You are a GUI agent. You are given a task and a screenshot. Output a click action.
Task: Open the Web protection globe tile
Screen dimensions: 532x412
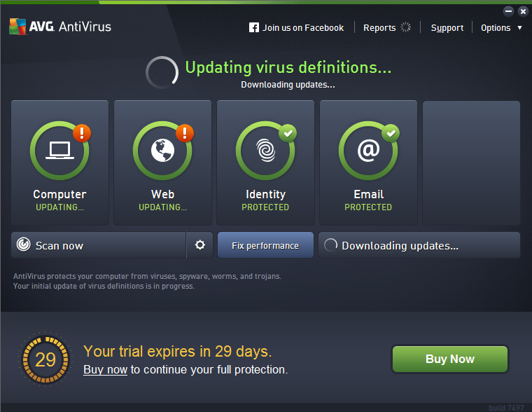click(162, 163)
